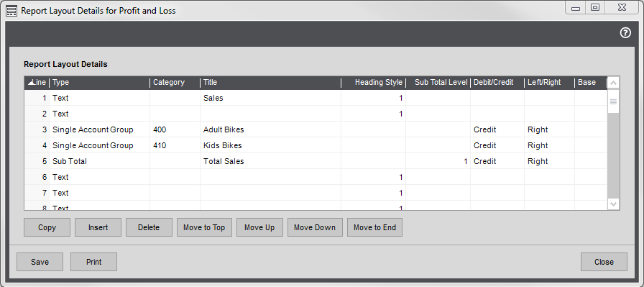Click the scroll down arrow in table
The height and width of the screenshot is (287, 644).
coord(614,204)
